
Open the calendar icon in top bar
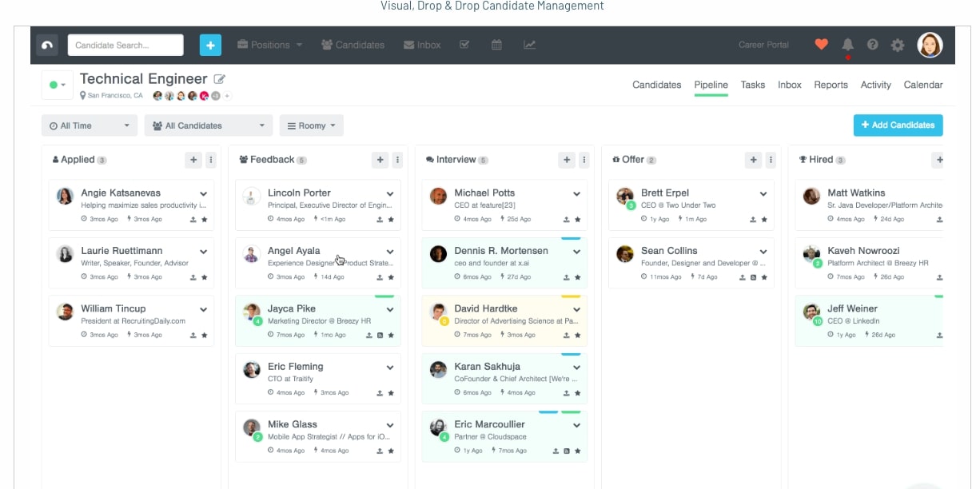[x=496, y=45]
